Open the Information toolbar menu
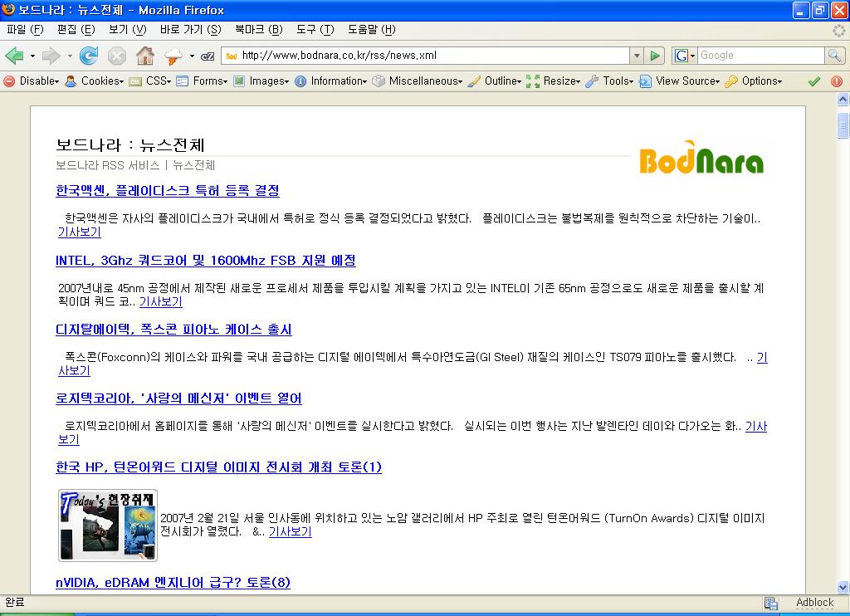 331,81
